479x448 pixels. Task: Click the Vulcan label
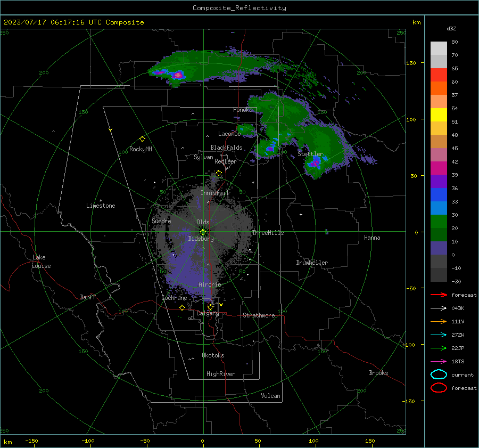tap(271, 396)
